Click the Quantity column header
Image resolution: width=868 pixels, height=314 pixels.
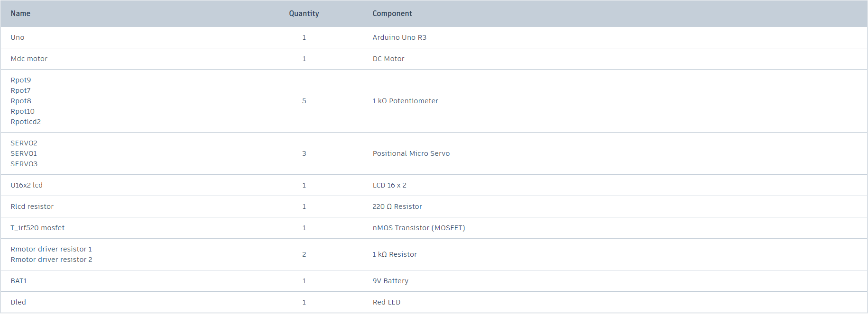[x=304, y=14]
